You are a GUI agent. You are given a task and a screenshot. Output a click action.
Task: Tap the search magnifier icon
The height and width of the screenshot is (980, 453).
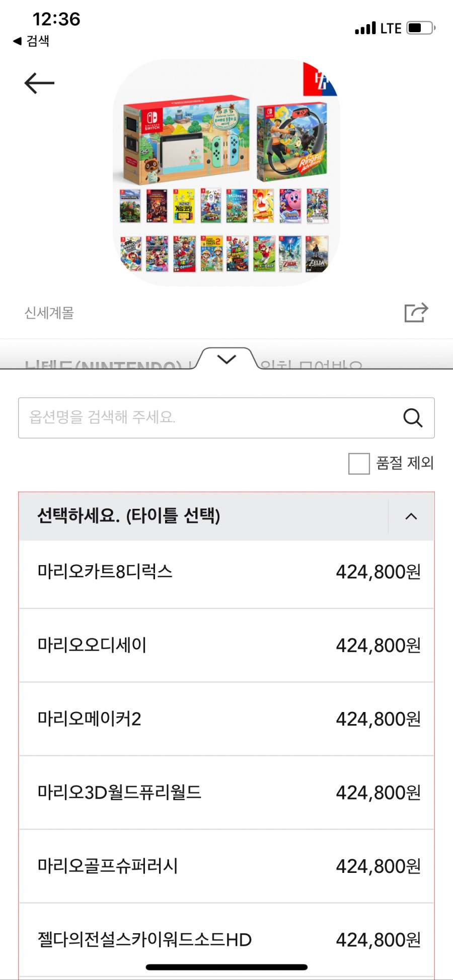point(413,417)
